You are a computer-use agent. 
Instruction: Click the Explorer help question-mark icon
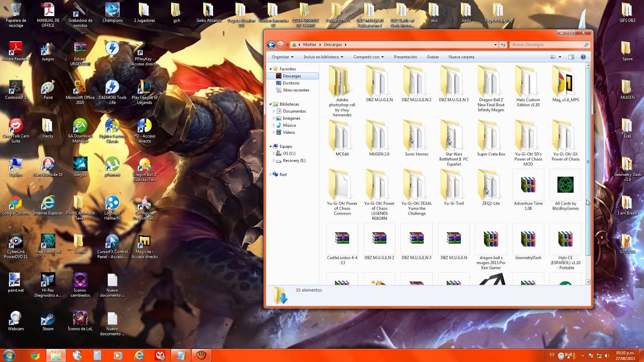click(583, 57)
